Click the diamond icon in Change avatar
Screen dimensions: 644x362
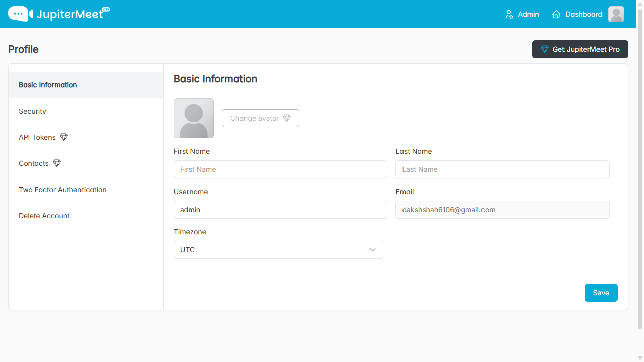[287, 118]
